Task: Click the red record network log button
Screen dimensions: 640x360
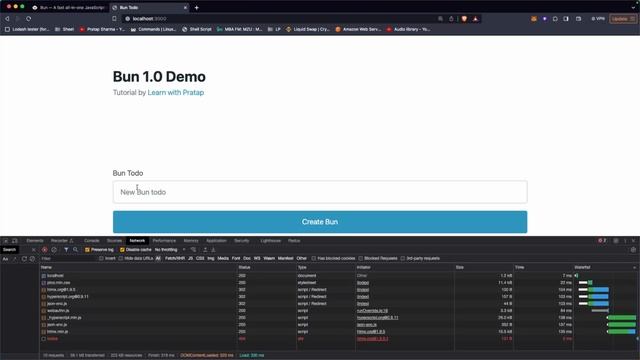Action: (x=44, y=250)
